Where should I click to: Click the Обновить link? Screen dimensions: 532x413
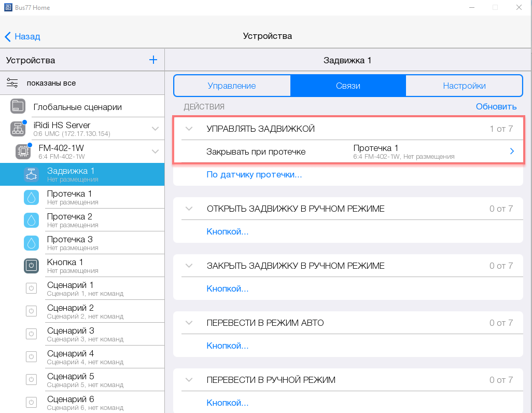pos(496,106)
